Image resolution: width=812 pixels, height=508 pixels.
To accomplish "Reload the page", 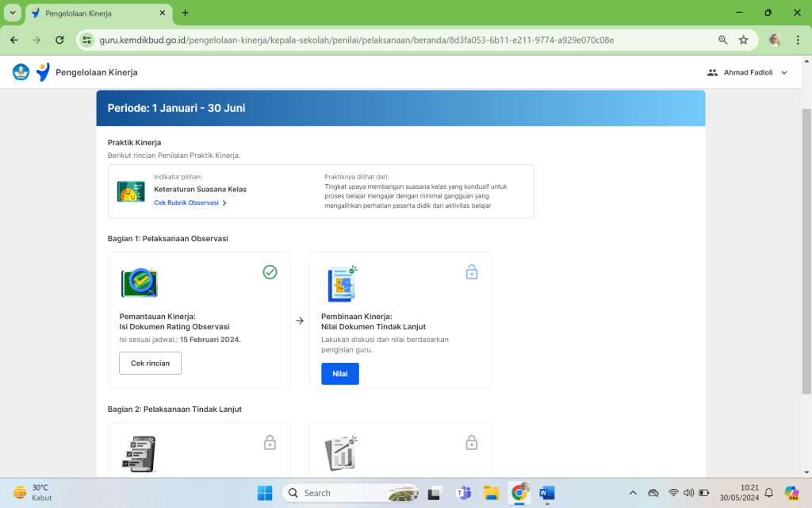I will 59,40.
